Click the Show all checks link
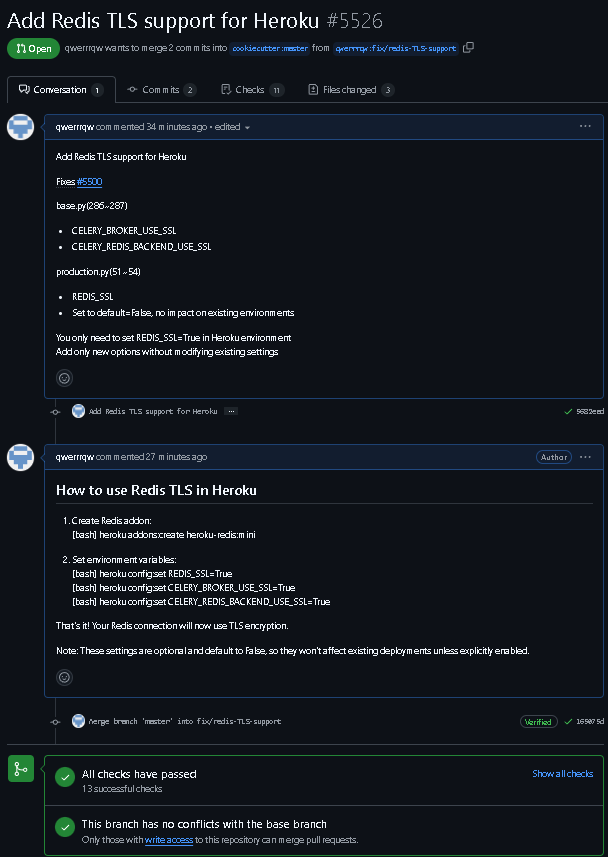 coord(562,773)
